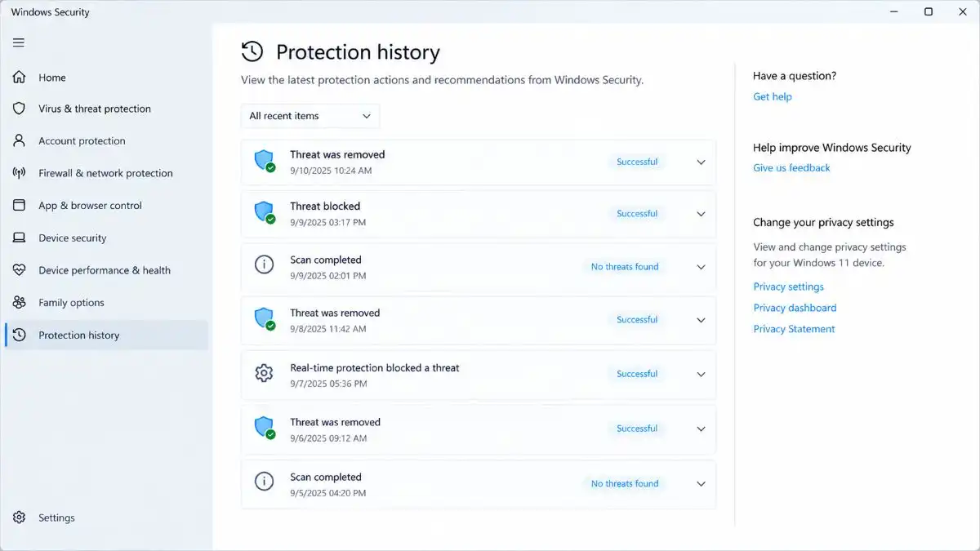
Task: Click the Settings gear icon in sidebar
Action: tap(20, 518)
